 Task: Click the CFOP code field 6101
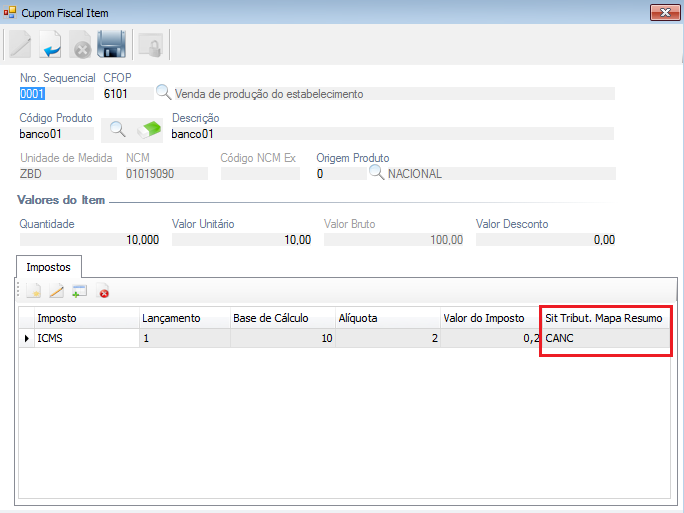(128, 94)
